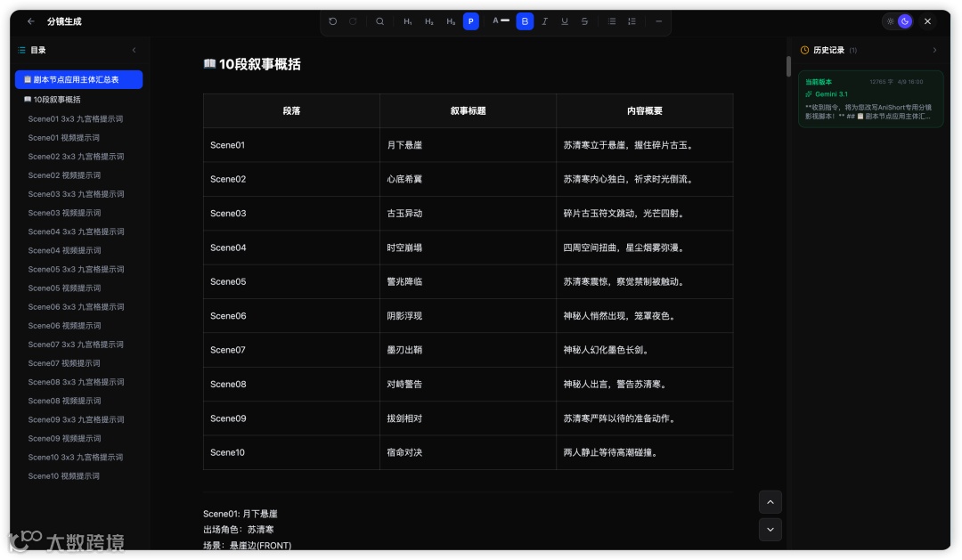Toggle bold formatting
Image resolution: width=962 pixels, height=560 pixels.
(525, 21)
